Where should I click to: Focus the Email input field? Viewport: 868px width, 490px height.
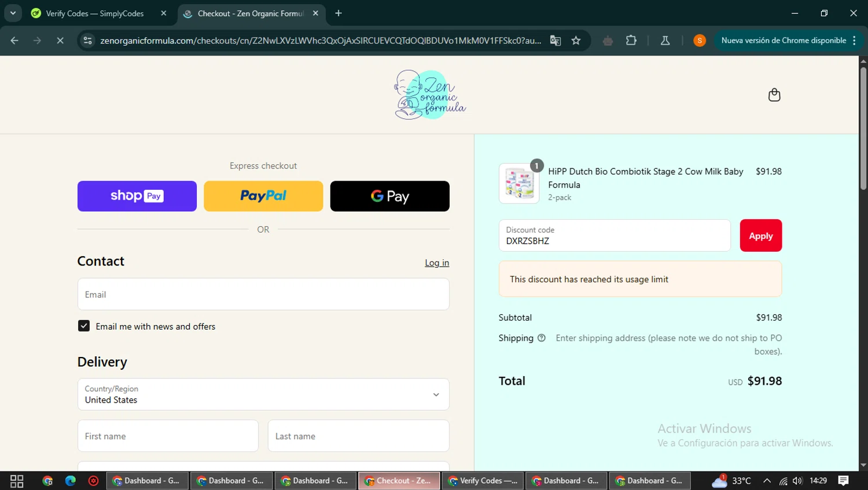tap(263, 294)
